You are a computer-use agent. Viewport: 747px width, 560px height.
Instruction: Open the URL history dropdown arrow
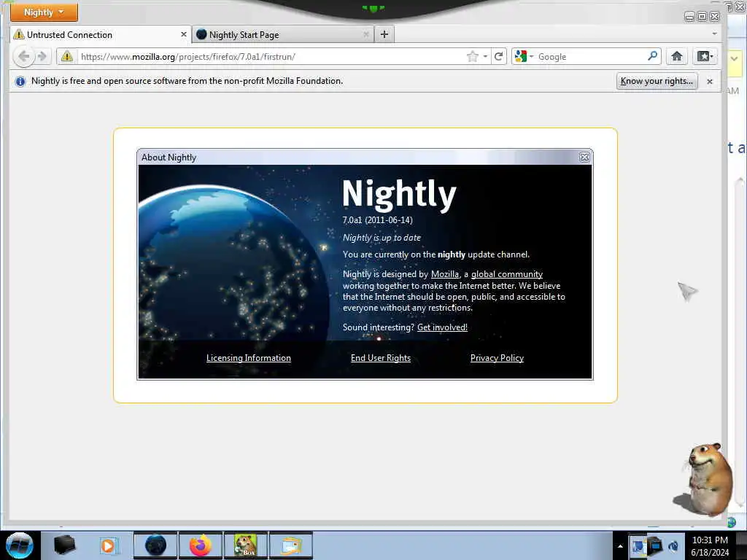click(x=485, y=57)
